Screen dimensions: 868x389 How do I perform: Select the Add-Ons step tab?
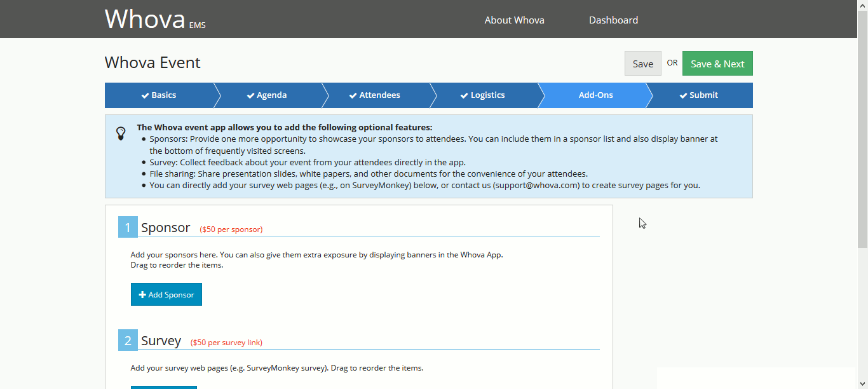[595, 95]
